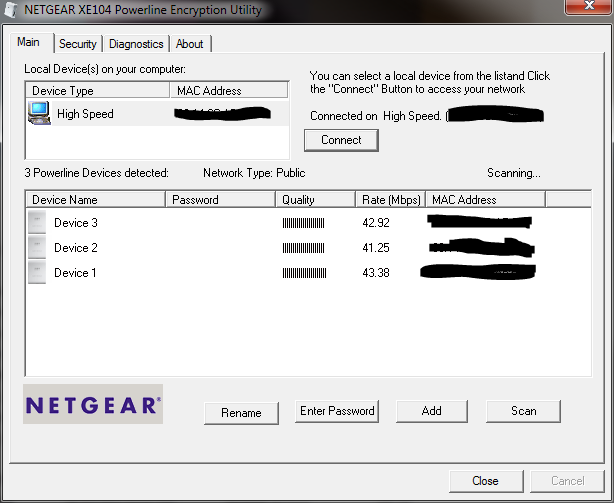614x503 pixels.
Task: Select the Main tab
Action: tap(29, 43)
